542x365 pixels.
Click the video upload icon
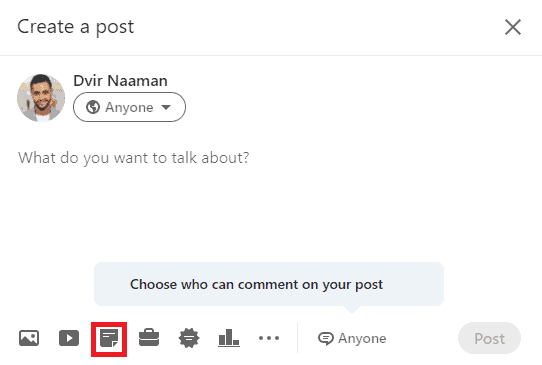pos(69,338)
